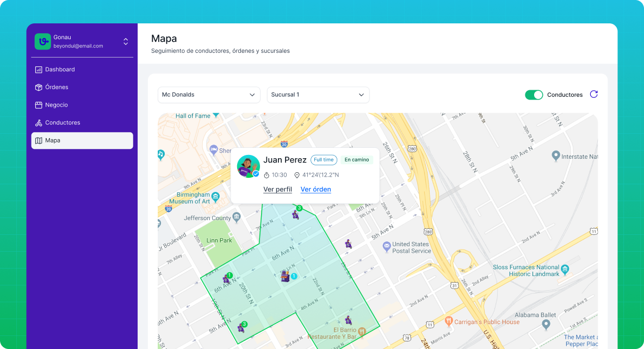This screenshot has width=644, height=349.
Task: Click the Linn Park label on map
Action: tap(219, 241)
